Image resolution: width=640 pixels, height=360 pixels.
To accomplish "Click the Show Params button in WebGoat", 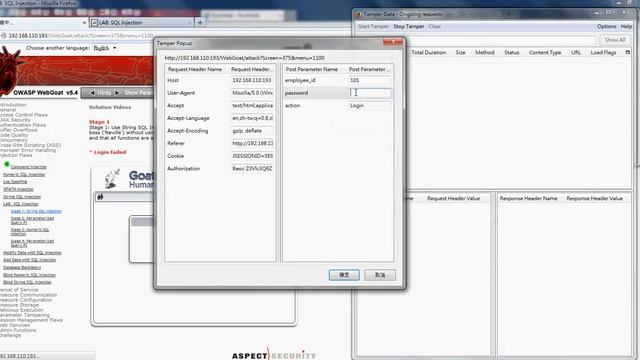I will coord(138,93).
